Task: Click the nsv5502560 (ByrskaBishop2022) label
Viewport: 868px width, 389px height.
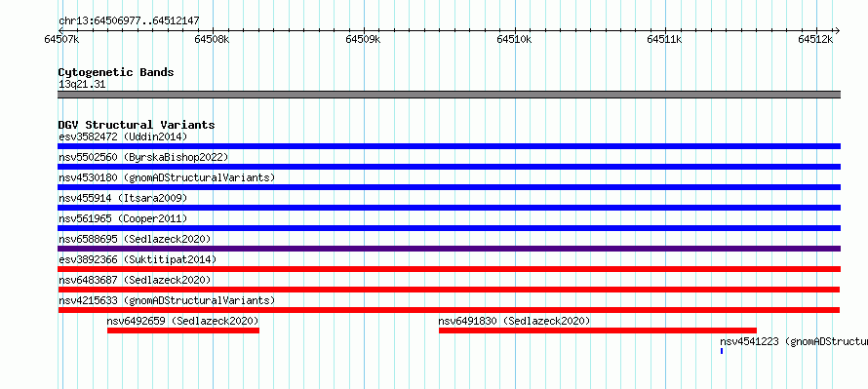Action: pos(143,157)
